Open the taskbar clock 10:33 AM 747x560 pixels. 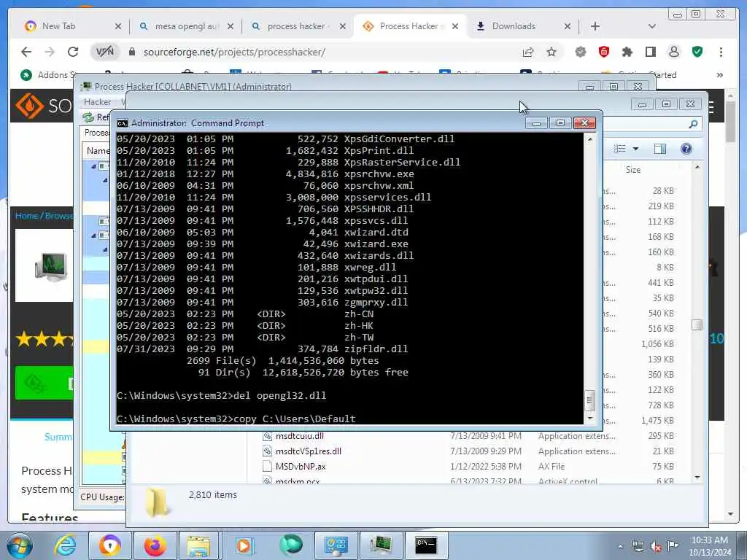coord(709,546)
